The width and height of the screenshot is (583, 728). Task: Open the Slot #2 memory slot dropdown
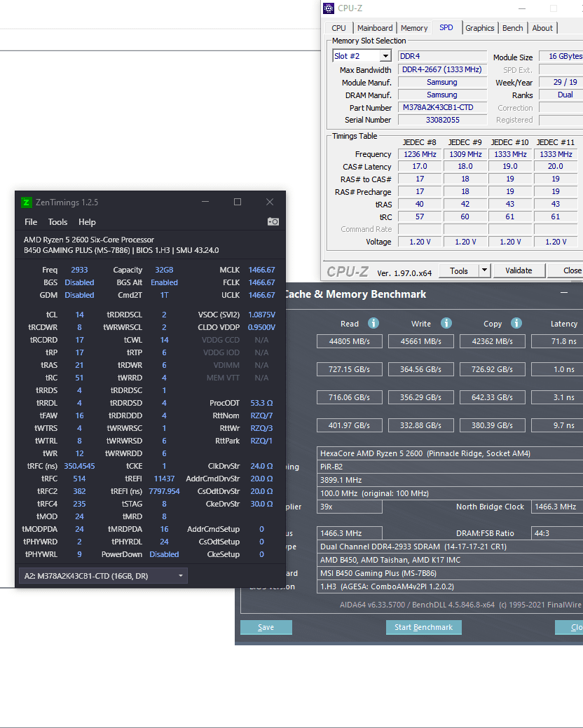[362, 56]
